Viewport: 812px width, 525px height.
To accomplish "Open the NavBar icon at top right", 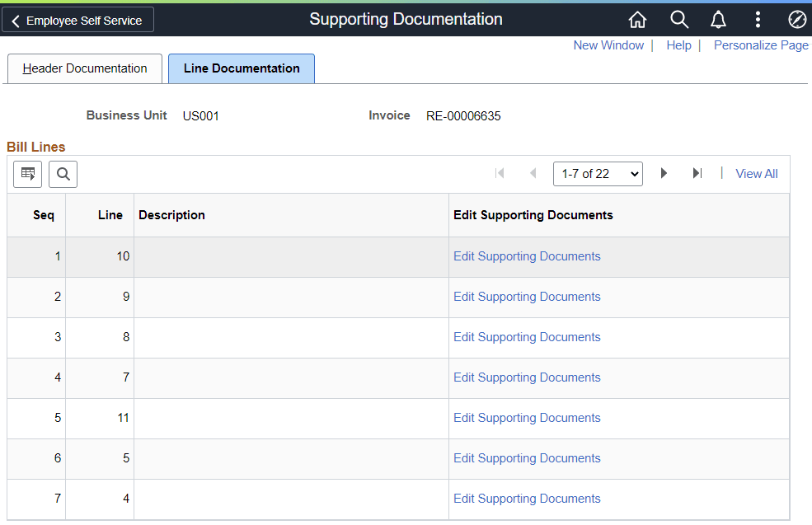I will click(796, 19).
